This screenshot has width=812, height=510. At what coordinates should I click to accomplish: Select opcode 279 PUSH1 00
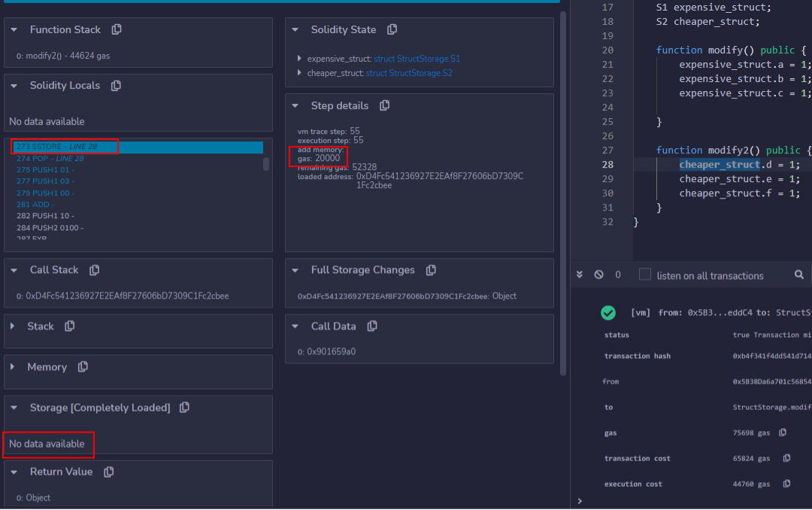46,193
